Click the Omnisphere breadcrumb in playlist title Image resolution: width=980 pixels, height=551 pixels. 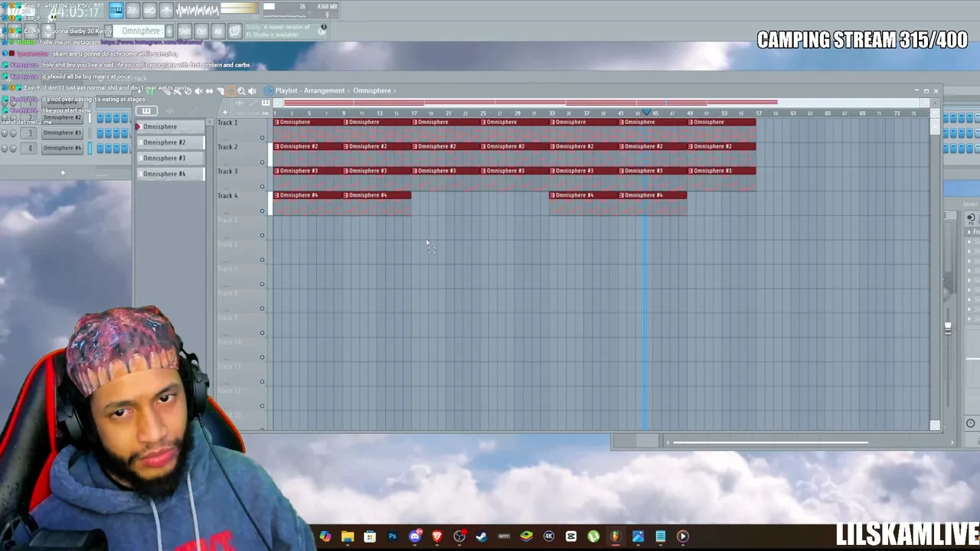pos(372,90)
